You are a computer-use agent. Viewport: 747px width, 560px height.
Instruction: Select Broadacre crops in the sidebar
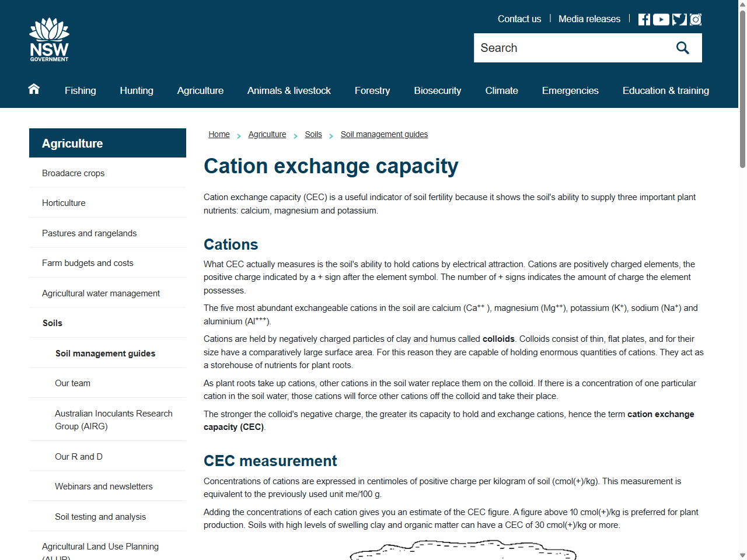pos(73,173)
